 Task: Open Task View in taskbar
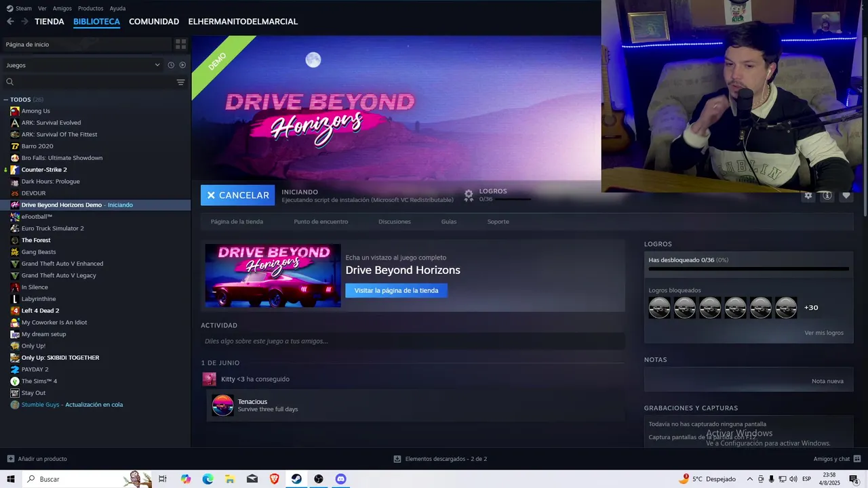(163, 479)
